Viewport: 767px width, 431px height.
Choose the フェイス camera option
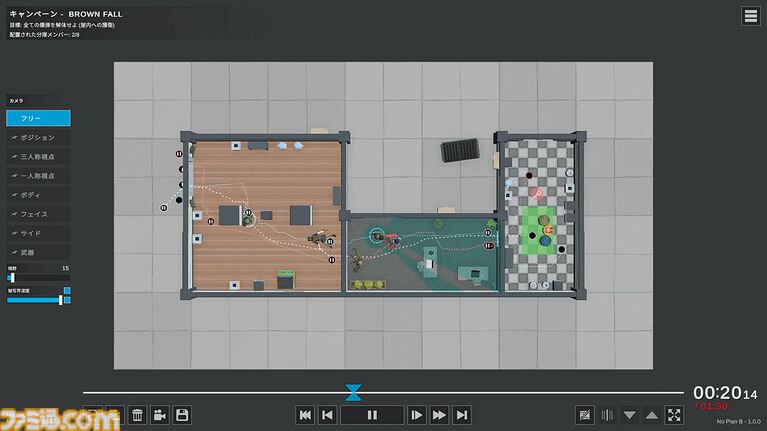click(x=38, y=214)
